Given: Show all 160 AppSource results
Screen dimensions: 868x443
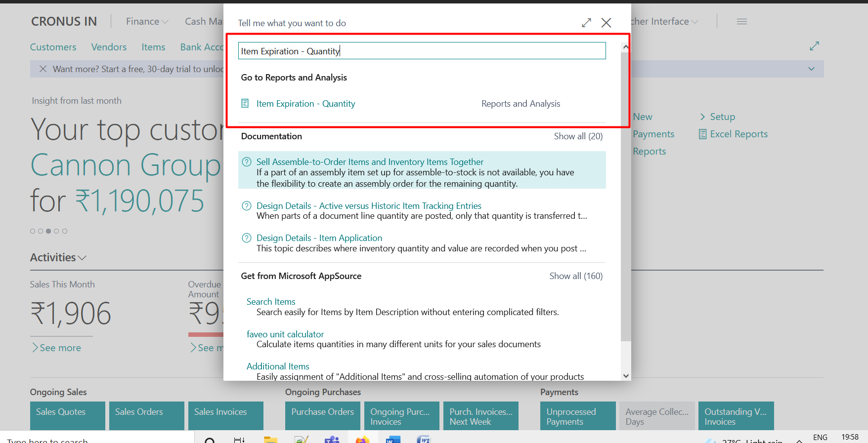Looking at the screenshot, I should coord(576,276).
